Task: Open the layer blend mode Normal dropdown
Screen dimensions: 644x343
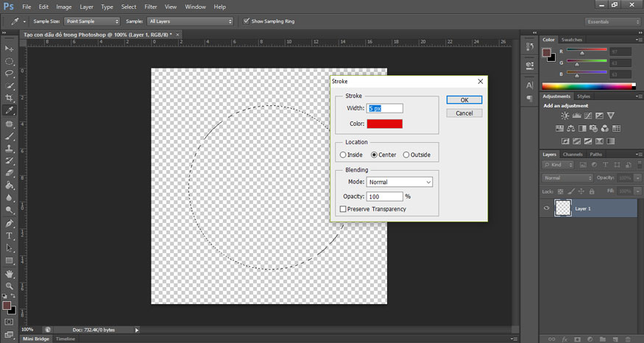Action: point(567,178)
